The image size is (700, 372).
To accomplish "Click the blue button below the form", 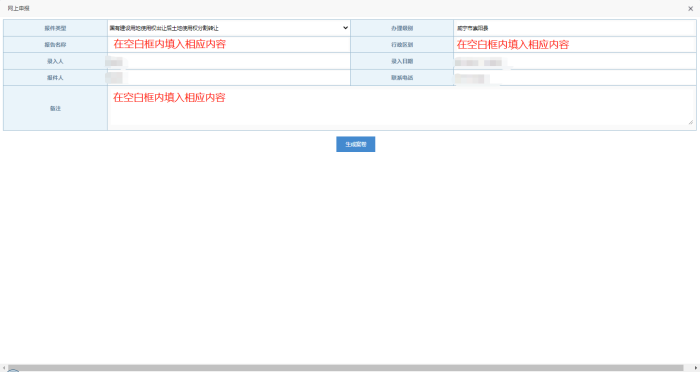I will (355, 144).
